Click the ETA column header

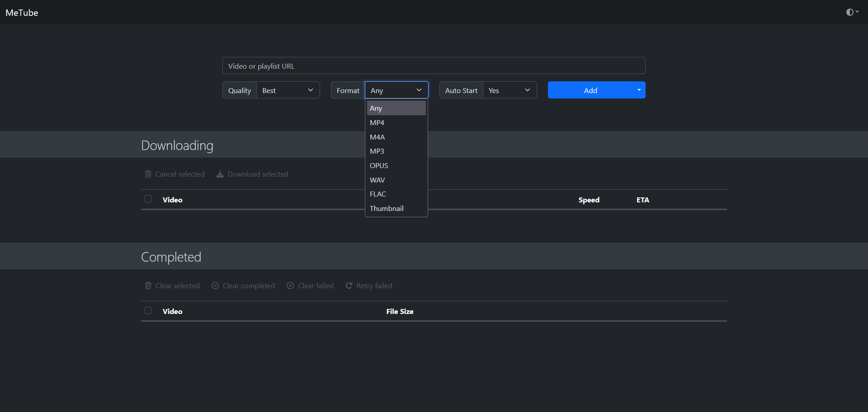pos(642,200)
